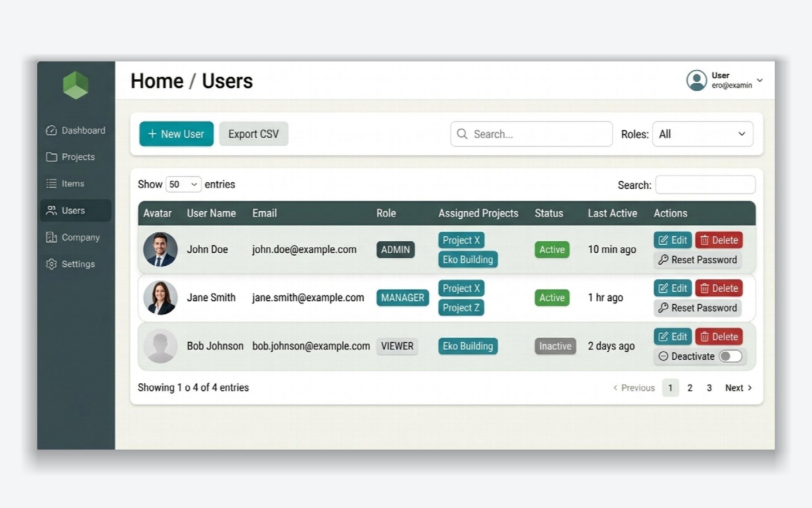This screenshot has width=812, height=508.
Task: Sort by Last Active column header
Action: [x=612, y=213]
